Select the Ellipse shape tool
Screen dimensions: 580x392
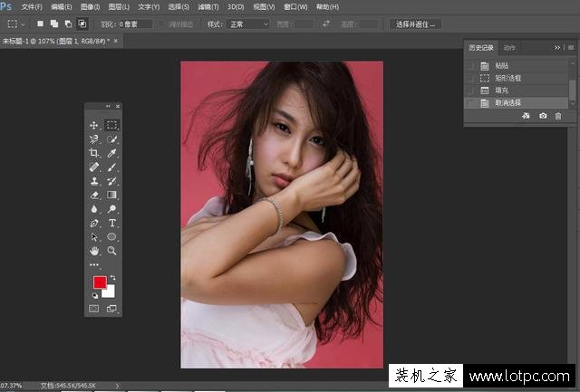tap(111, 237)
